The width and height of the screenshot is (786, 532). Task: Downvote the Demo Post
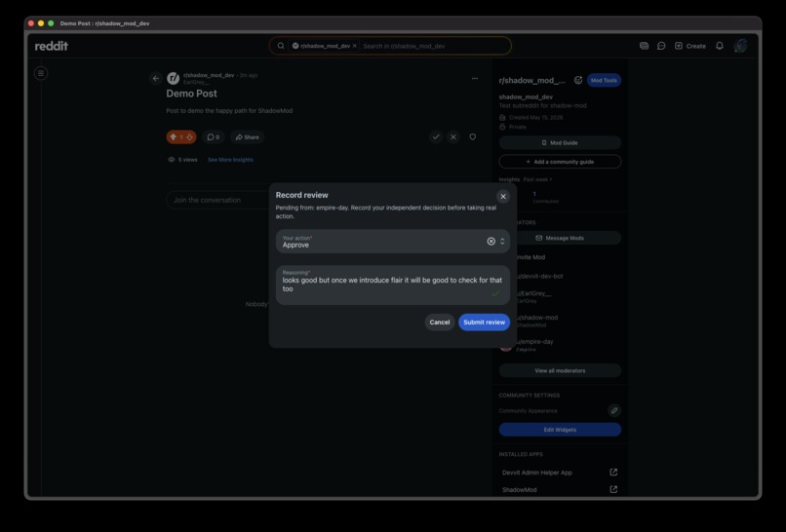click(189, 136)
